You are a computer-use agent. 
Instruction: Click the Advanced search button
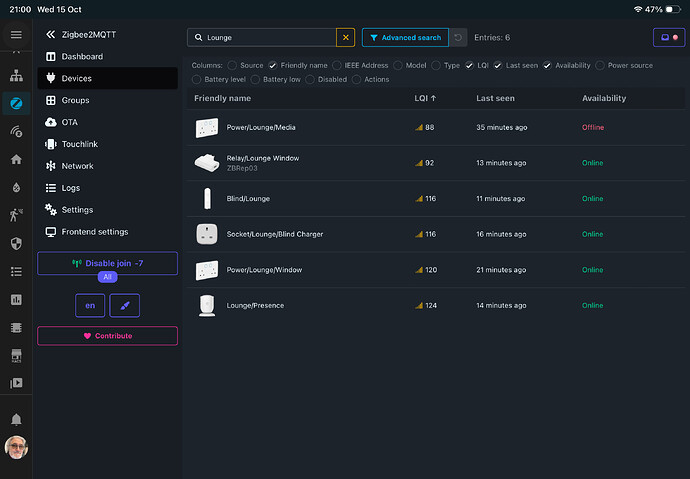click(405, 37)
